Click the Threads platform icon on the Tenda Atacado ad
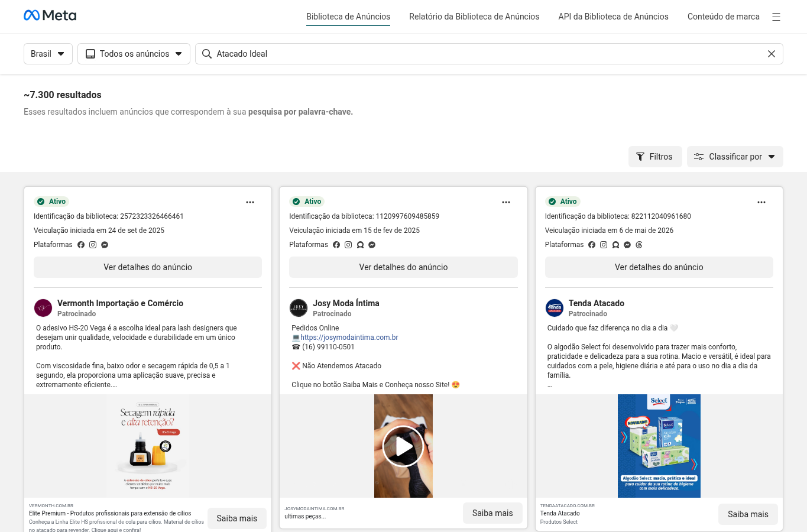The width and height of the screenshot is (807, 532). tap(639, 245)
